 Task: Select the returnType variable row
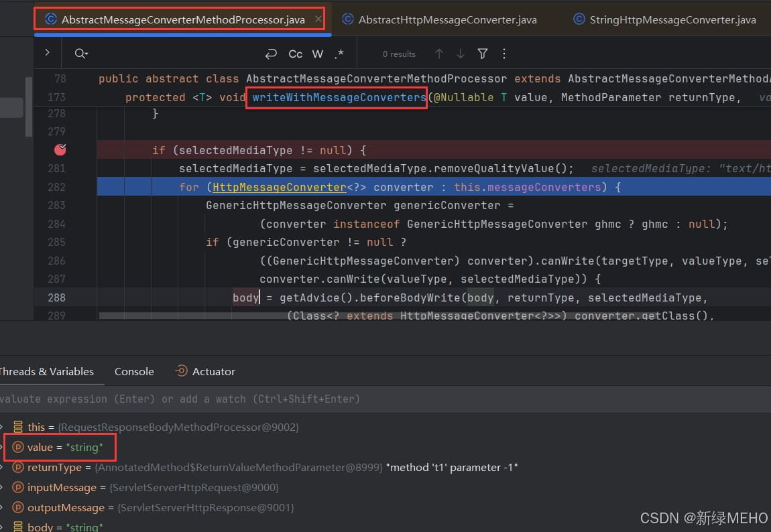coord(385,467)
